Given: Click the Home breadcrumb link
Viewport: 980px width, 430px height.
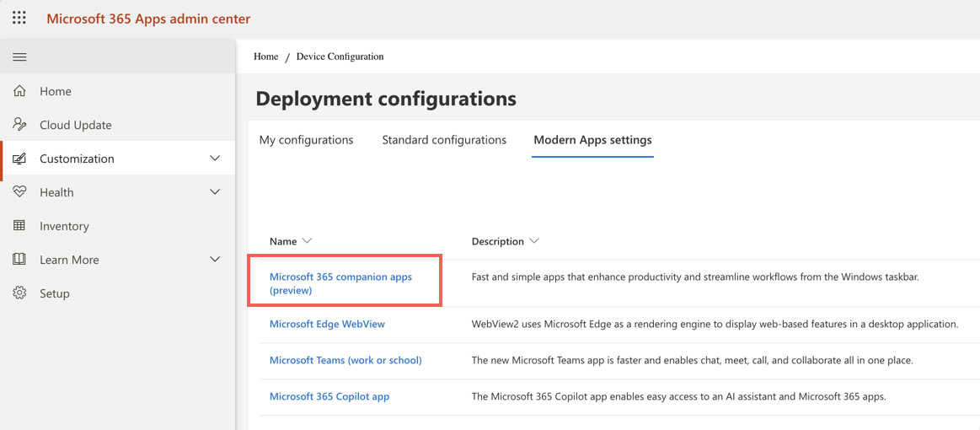Looking at the screenshot, I should pyautogui.click(x=265, y=56).
